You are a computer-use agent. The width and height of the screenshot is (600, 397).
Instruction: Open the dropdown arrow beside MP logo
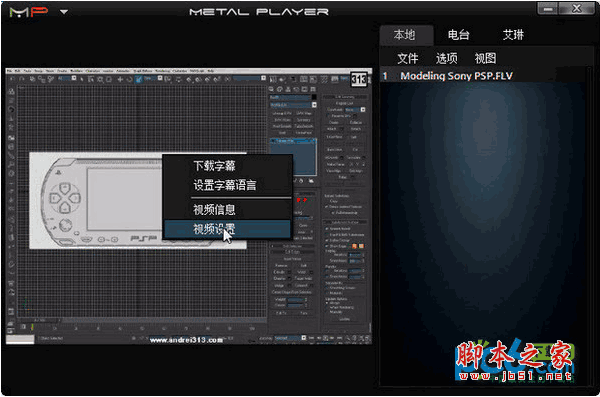64,12
